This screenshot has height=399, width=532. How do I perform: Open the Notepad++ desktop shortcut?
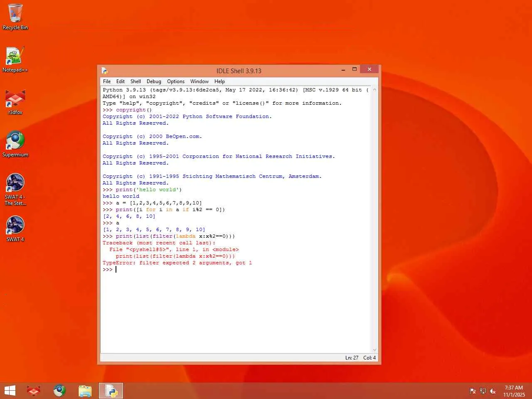15,59
